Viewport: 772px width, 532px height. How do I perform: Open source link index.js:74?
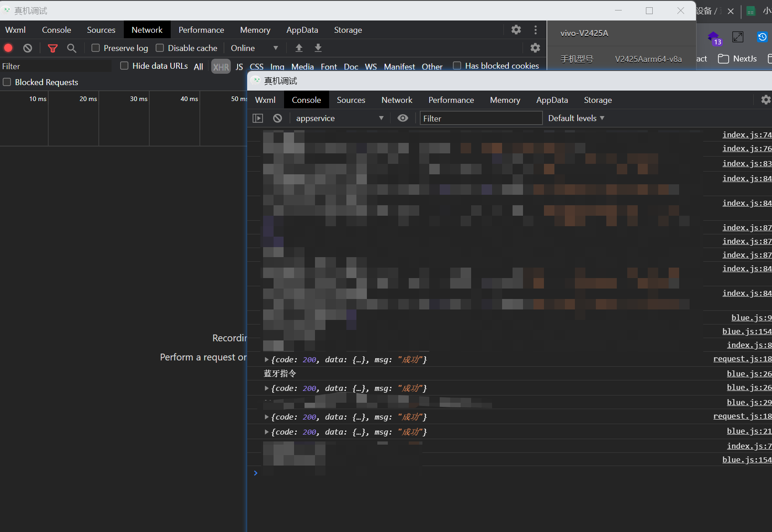[747, 135]
